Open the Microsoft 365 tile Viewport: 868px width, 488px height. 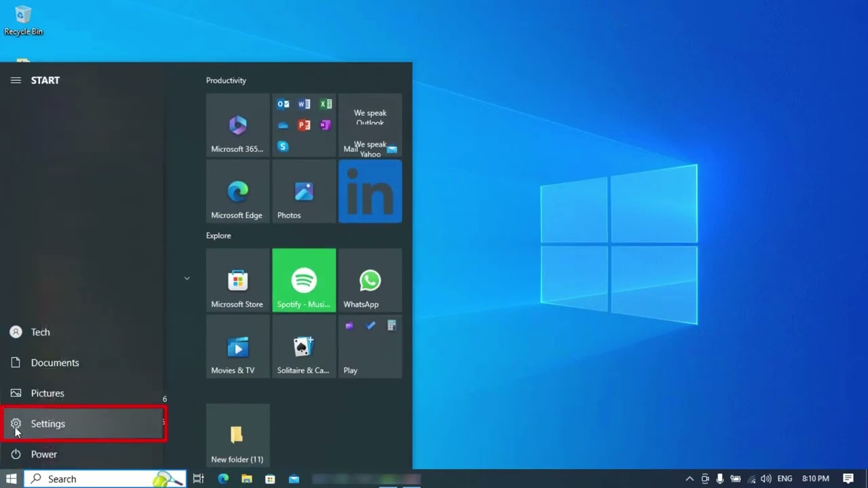[237, 125]
